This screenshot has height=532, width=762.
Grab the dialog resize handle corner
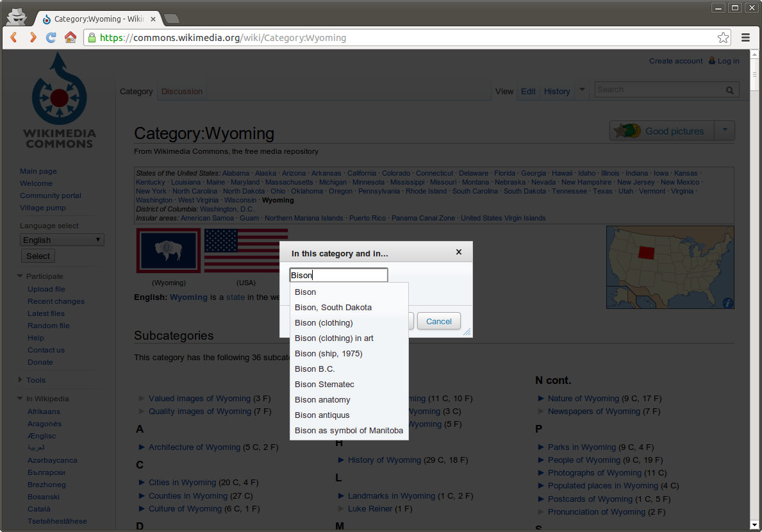[467, 332]
